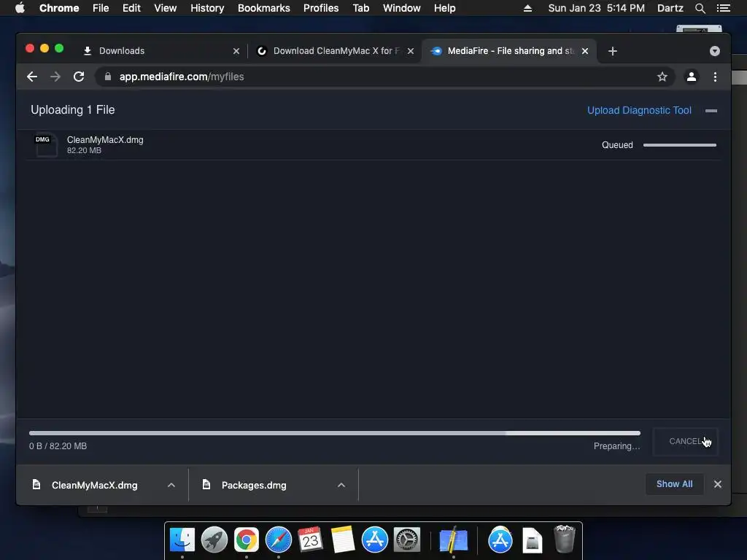Click the Dartz user name in menu bar

(x=670, y=8)
